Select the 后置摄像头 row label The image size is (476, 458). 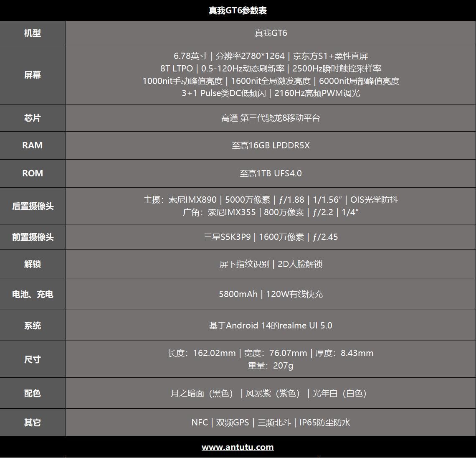click(33, 206)
